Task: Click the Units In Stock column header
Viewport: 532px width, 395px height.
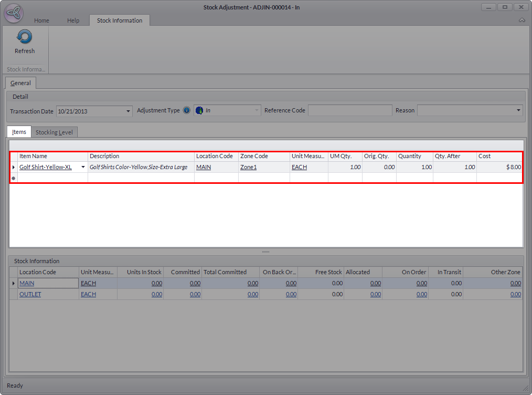Action: [140, 272]
